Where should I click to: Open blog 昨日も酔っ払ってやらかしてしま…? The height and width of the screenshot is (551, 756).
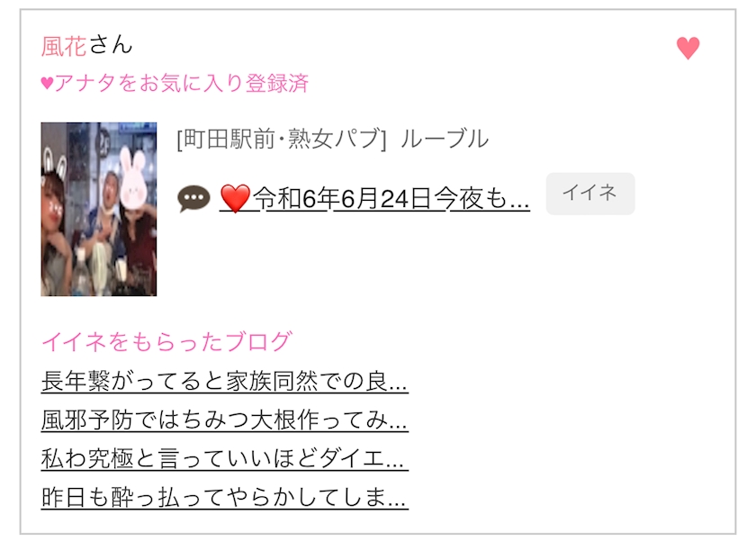point(225,497)
